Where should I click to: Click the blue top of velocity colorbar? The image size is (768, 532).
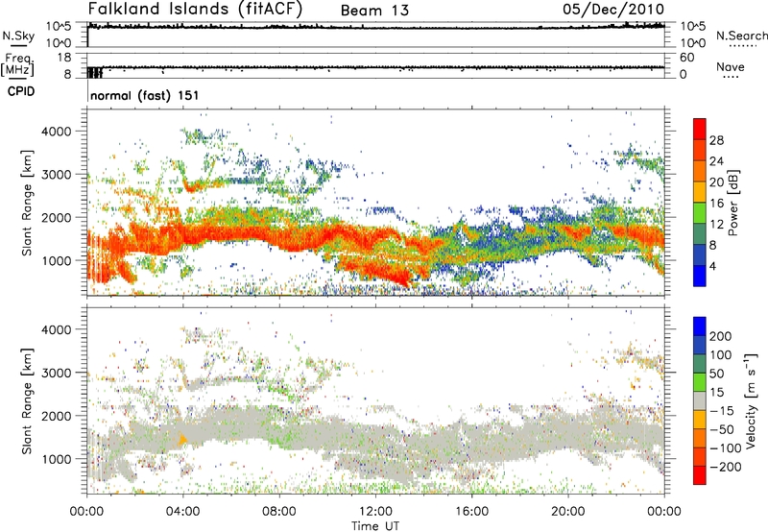tap(700, 326)
